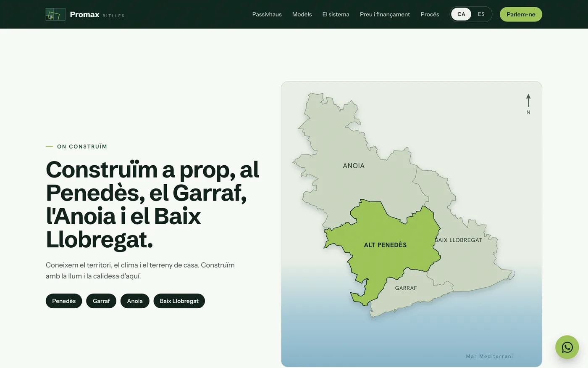The height and width of the screenshot is (368, 588).
Task: Open the Passivhaus menu item
Action: (267, 14)
